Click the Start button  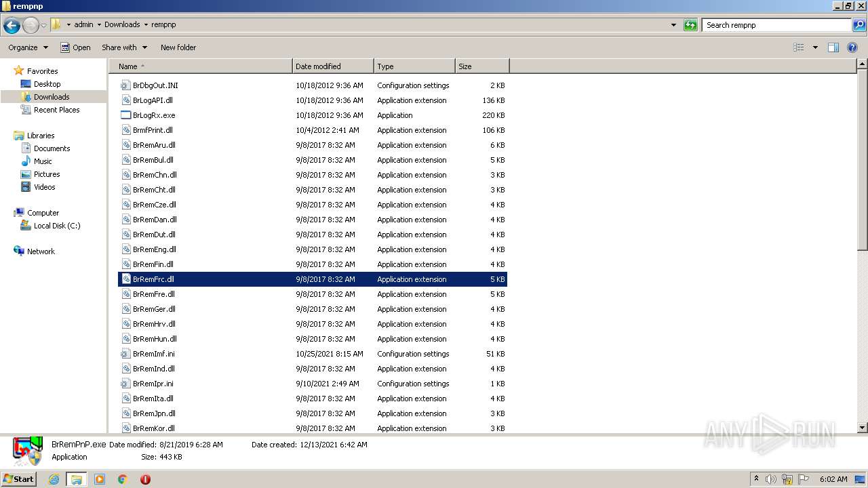point(19,479)
